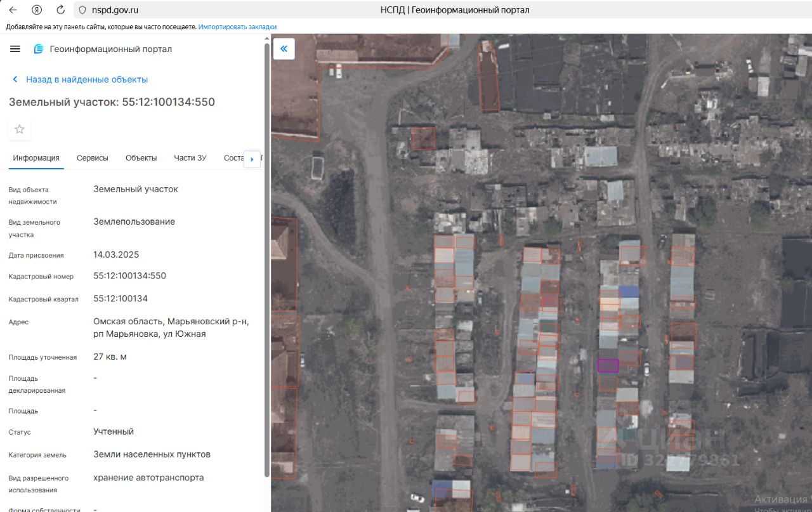Click the label Кадастровый номер

(x=41, y=277)
